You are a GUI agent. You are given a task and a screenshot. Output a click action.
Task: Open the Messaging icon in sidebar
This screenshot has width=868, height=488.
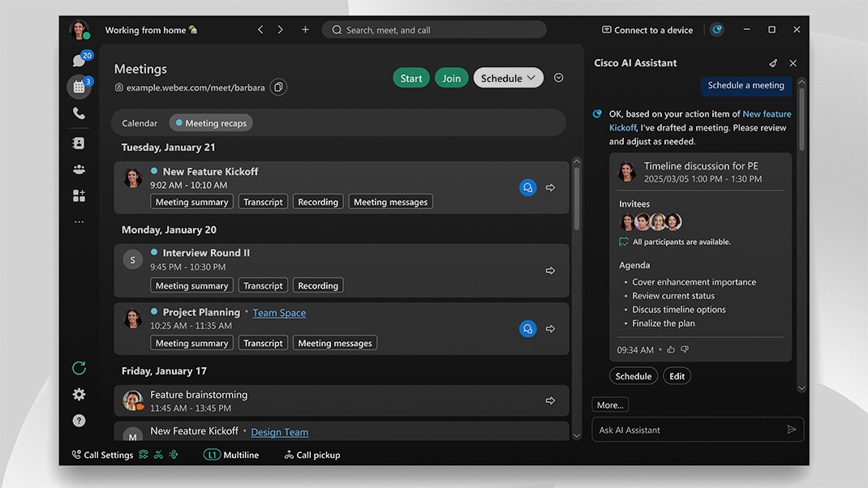coord(79,61)
